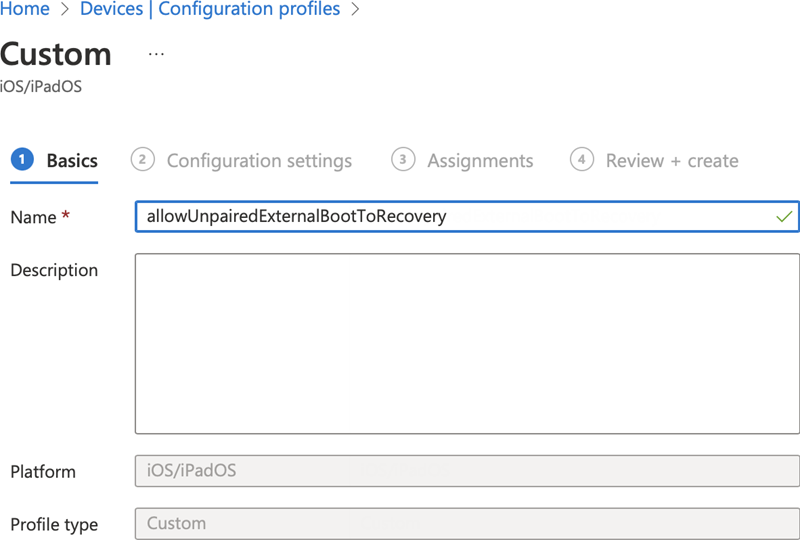Click the iOS/iPadOS subtitle text
Image resolution: width=800 pixels, height=540 pixels.
[41, 86]
